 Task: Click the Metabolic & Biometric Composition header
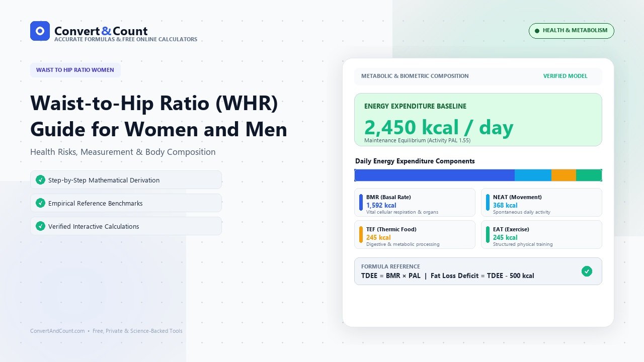coord(415,76)
